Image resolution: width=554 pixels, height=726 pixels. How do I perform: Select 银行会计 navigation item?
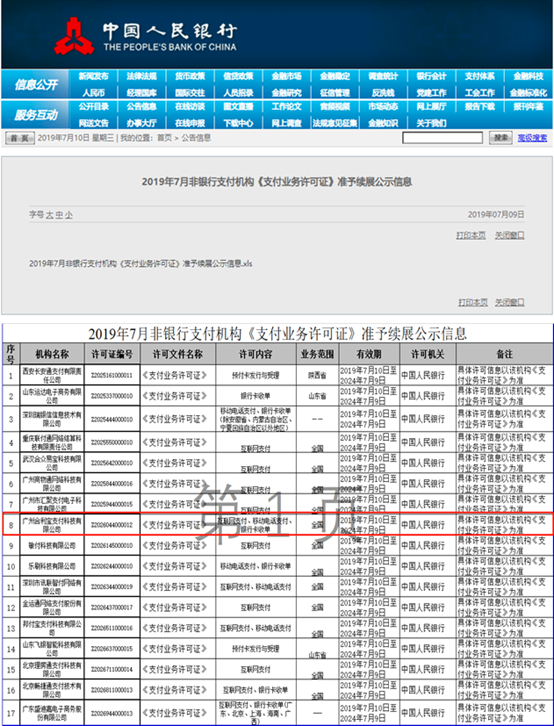click(431, 76)
